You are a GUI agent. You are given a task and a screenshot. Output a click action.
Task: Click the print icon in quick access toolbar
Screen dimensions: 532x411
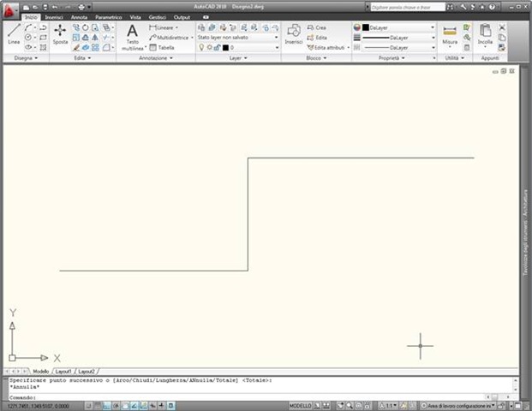click(x=81, y=7)
